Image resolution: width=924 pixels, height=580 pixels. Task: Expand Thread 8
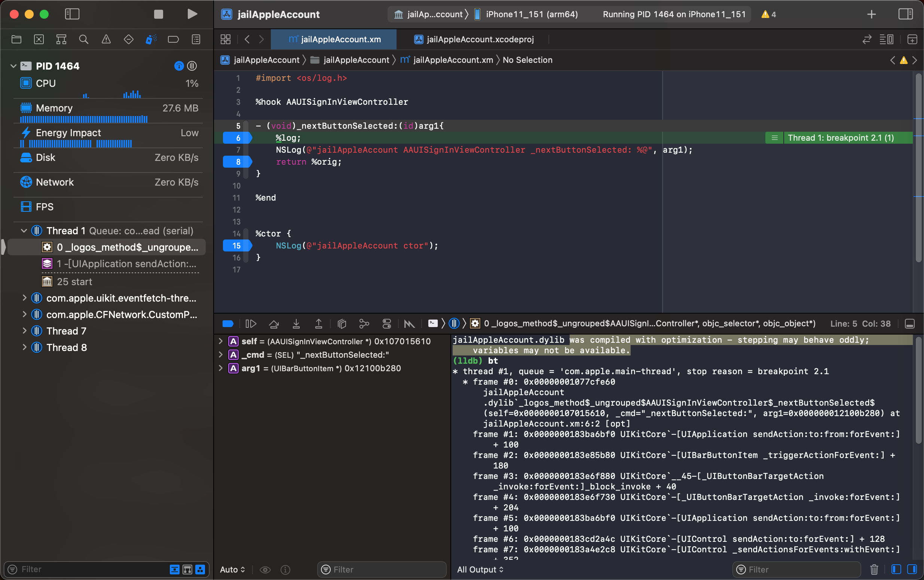tap(24, 347)
